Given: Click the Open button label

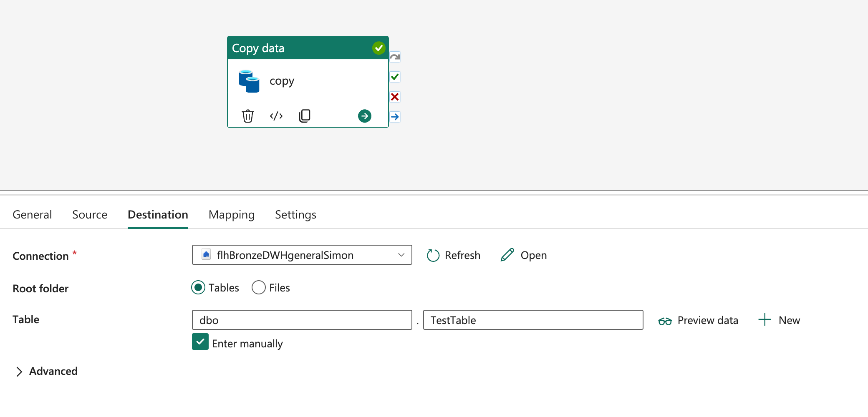Looking at the screenshot, I should tap(534, 255).
